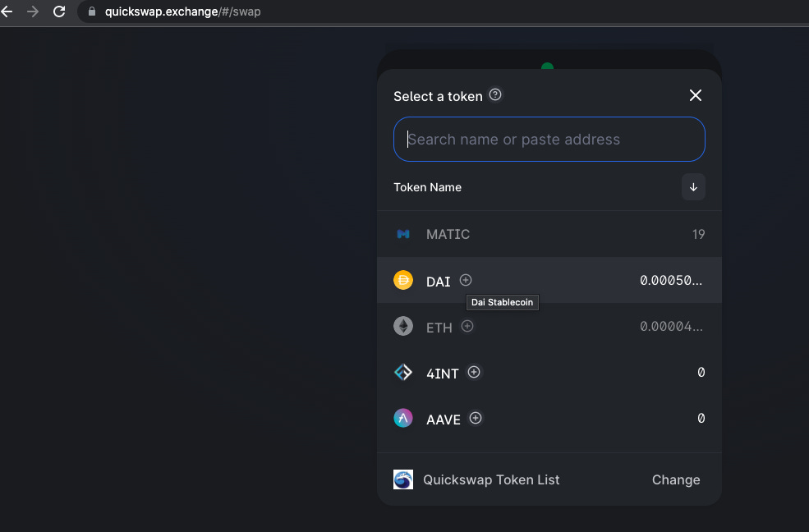Click the Quickswap Token List logo
The height and width of the screenshot is (532, 809).
403,479
